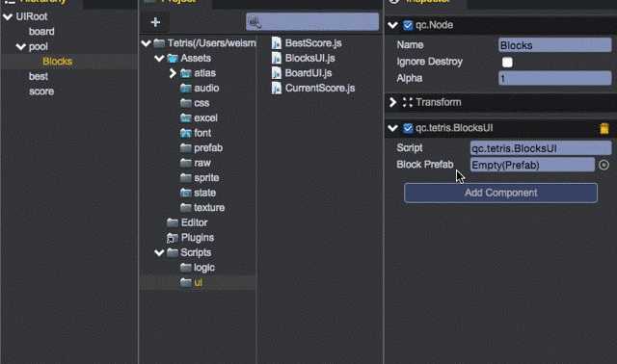Collapse the qc.Node section

click(x=392, y=25)
